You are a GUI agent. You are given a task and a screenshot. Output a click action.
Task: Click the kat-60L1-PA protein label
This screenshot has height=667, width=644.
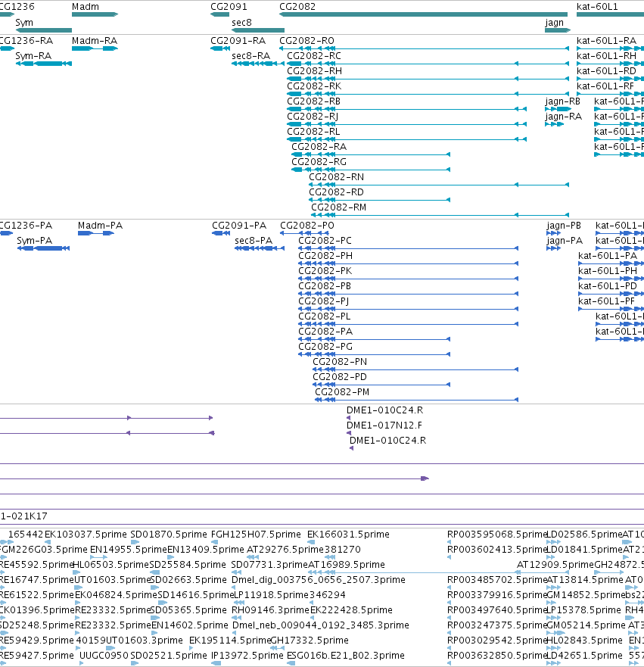(x=608, y=256)
